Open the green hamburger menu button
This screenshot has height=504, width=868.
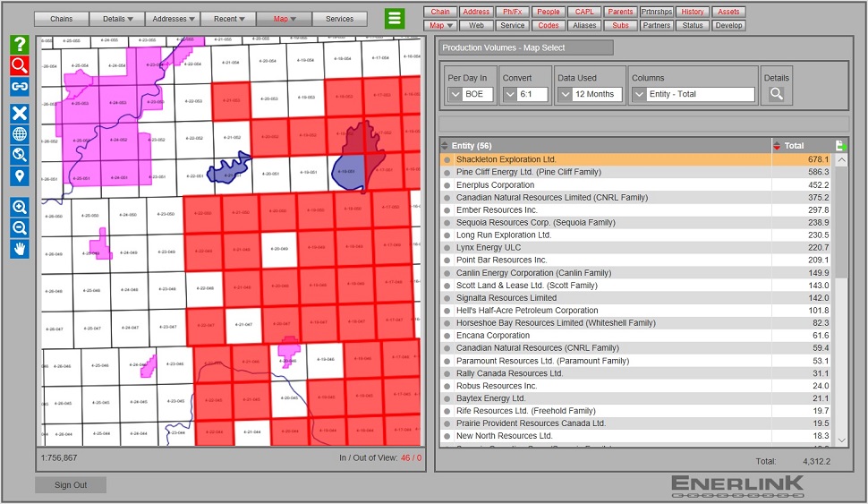(395, 18)
